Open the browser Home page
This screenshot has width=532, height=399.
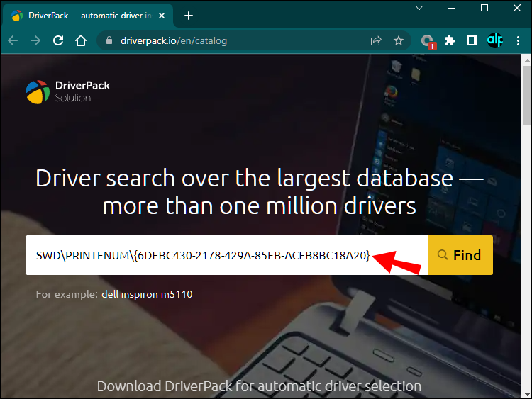click(x=81, y=40)
